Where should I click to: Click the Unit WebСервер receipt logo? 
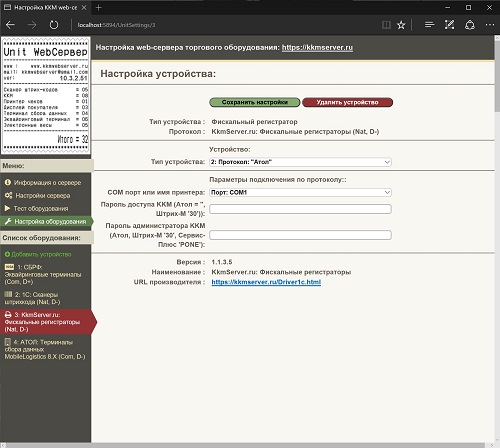[x=46, y=95]
